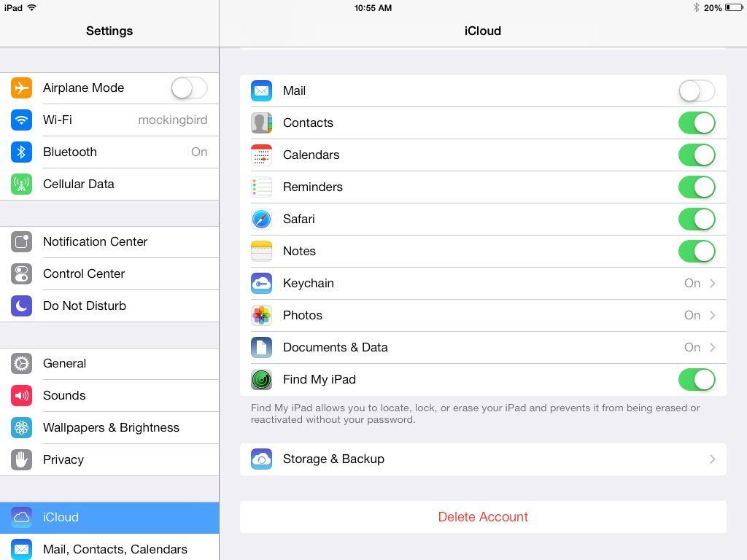Disable the Find My iPad switch
747x560 pixels.
click(696, 379)
